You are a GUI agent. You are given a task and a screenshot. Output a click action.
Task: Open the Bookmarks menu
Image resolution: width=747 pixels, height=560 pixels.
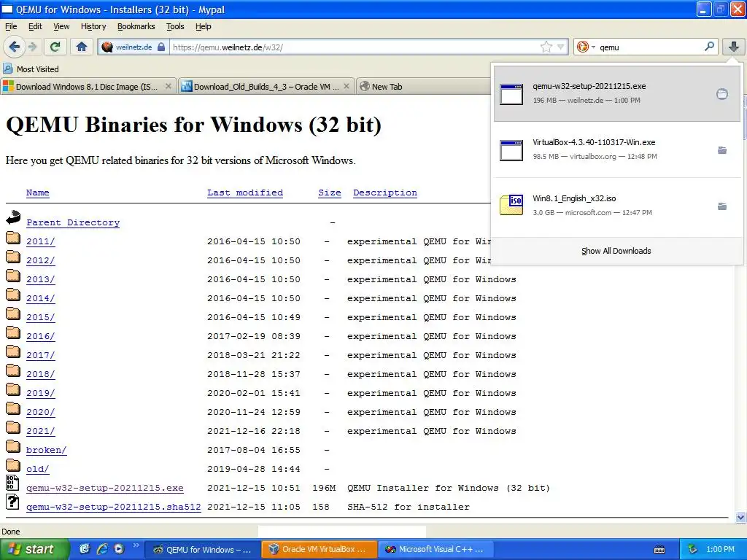click(136, 26)
